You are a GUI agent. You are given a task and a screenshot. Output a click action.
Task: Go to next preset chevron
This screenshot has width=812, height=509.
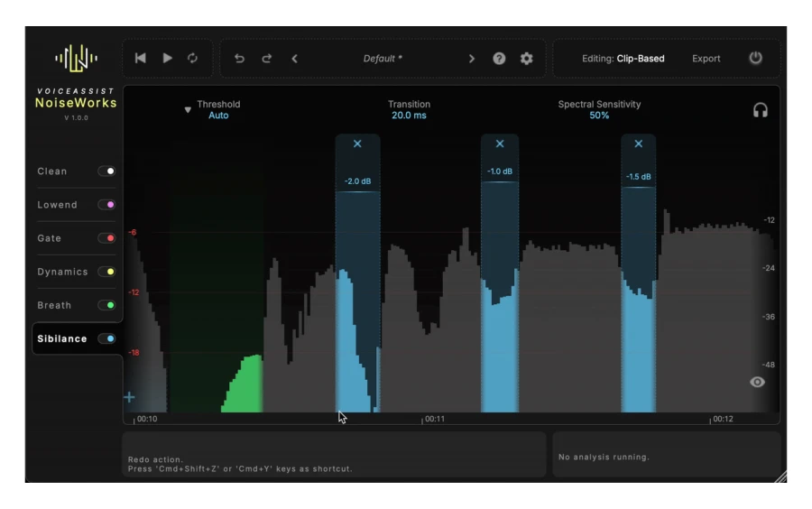coord(471,59)
